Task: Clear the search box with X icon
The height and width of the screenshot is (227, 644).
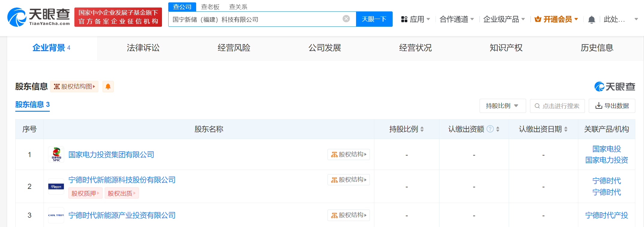Action: 346,19
